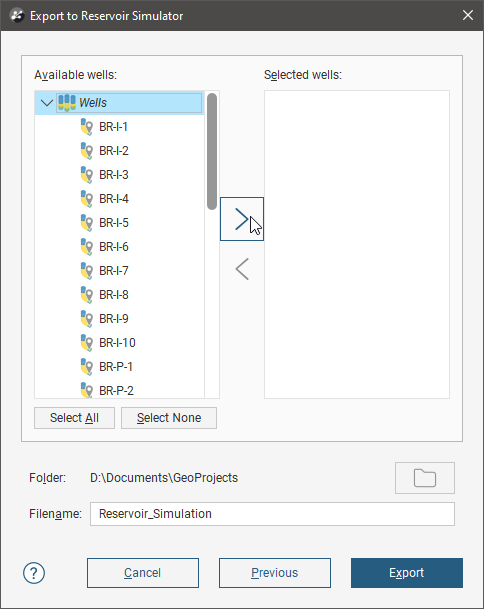
Task: Open the folder browse icon button
Action: tap(425, 478)
